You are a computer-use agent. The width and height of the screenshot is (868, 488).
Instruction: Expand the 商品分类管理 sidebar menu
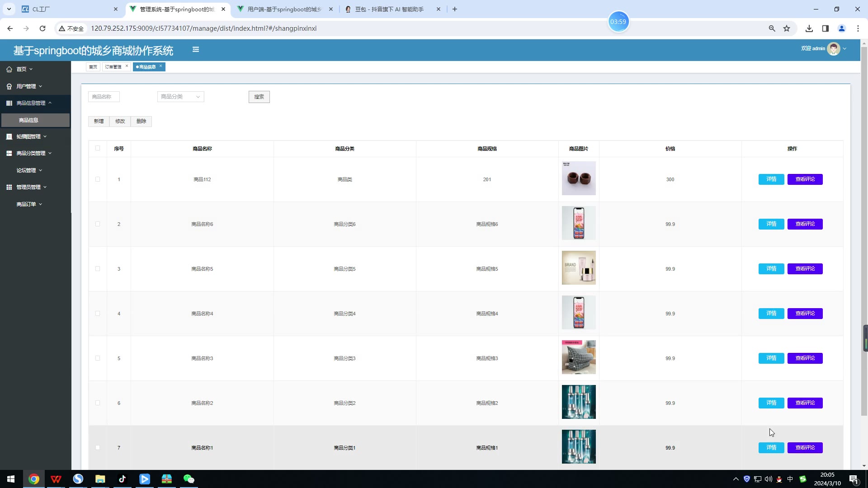tap(35, 153)
